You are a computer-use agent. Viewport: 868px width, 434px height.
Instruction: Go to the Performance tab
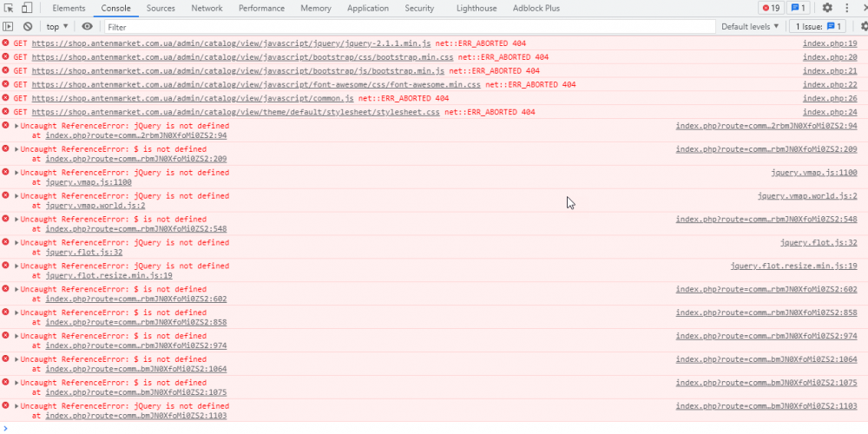(x=261, y=9)
